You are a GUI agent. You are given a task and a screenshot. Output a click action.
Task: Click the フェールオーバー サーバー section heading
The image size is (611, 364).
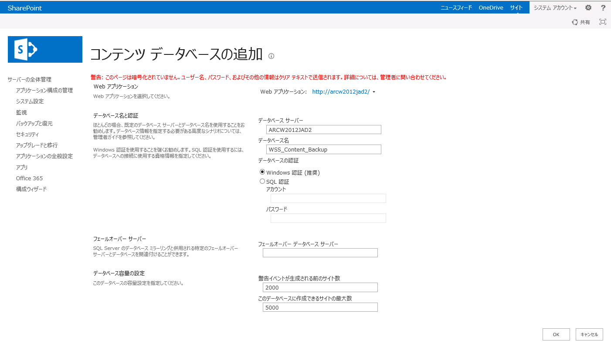tap(119, 239)
